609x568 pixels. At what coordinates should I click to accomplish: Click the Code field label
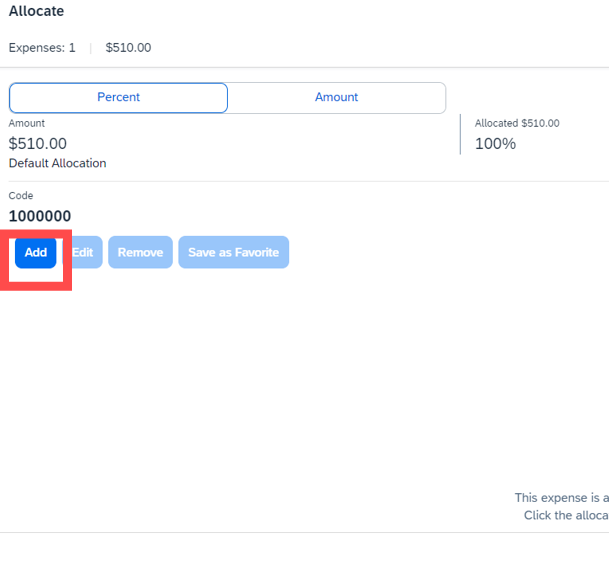[x=21, y=196]
